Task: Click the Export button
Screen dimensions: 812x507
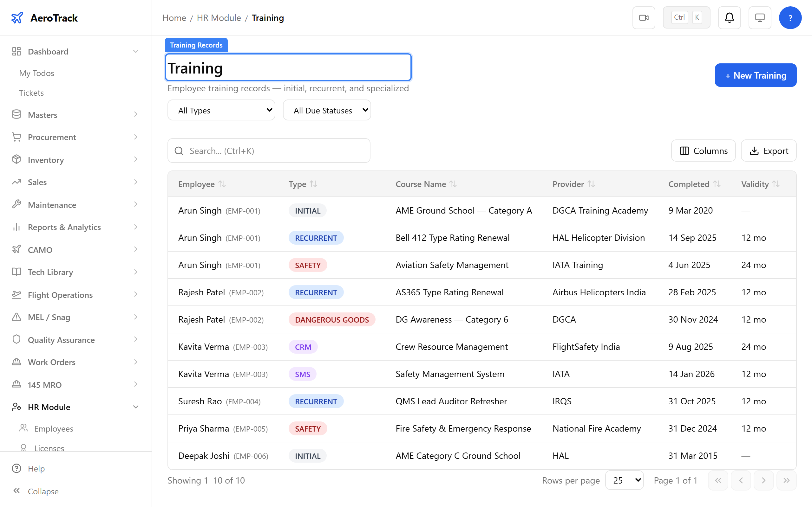Action: click(769, 151)
